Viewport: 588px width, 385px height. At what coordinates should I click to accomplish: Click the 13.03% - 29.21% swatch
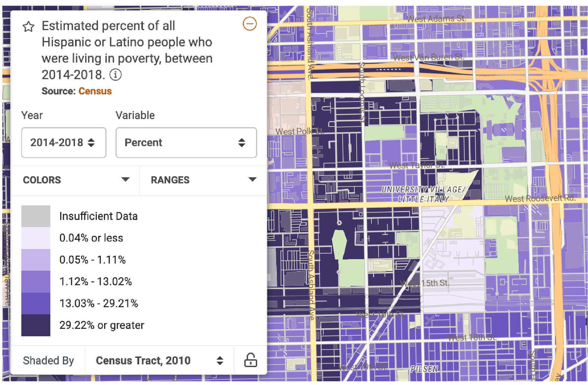(36, 303)
